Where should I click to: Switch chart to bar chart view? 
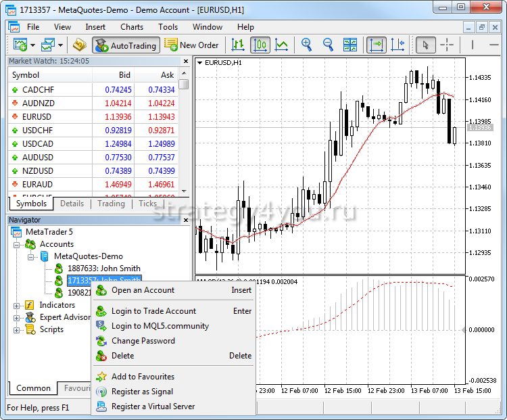coord(238,45)
